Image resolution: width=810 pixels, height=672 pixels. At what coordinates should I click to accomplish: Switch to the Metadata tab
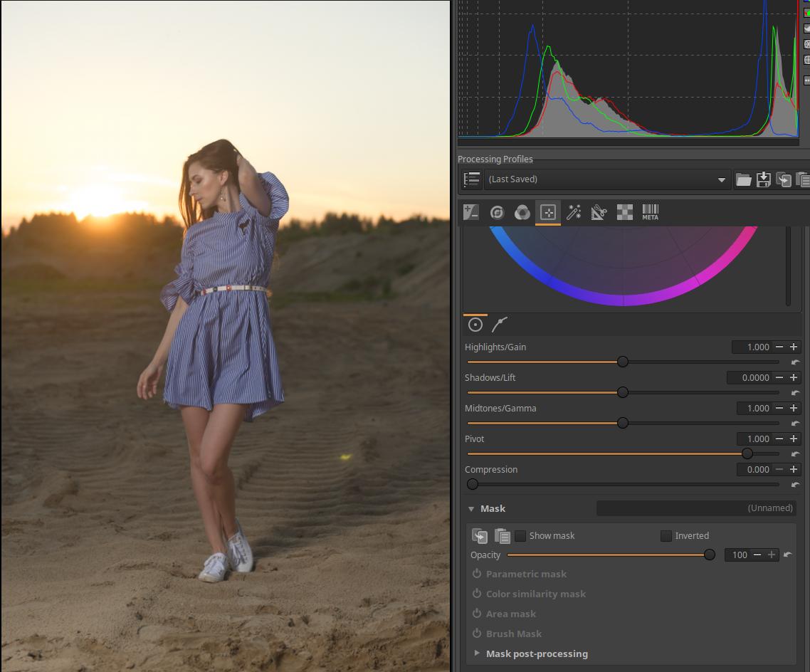650,212
